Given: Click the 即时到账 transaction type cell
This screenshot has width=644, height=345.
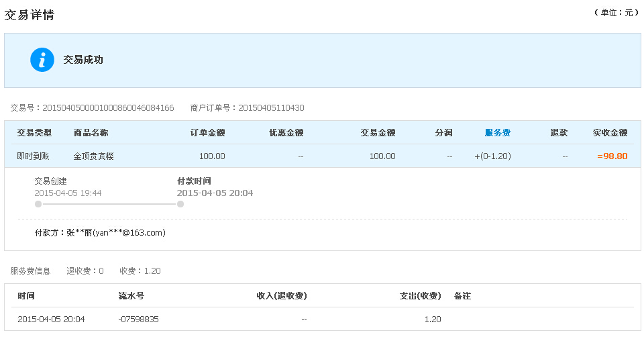Looking at the screenshot, I should click(34, 156).
